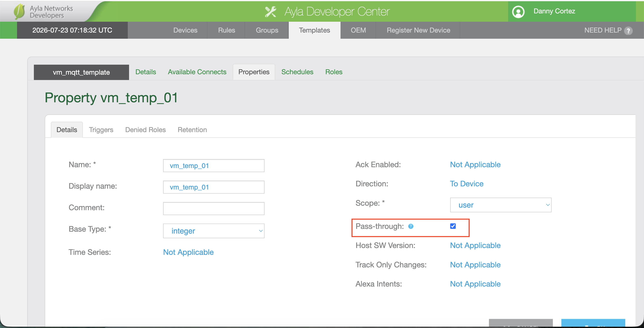Click the Alexa Intents Not Applicable value

coord(475,284)
